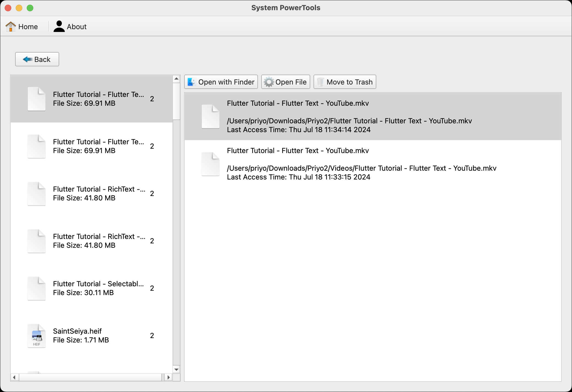Click the Home house icon
Image resolution: width=572 pixels, height=392 pixels.
10,26
